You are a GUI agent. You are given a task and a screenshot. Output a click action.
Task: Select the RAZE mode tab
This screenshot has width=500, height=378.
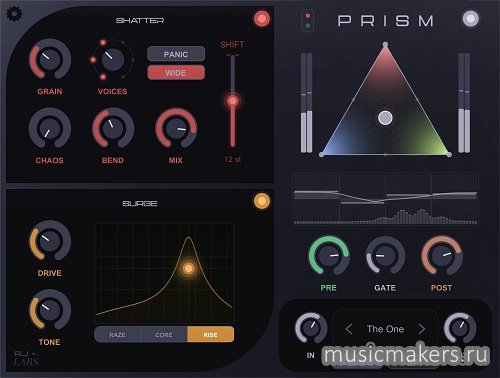(x=117, y=334)
